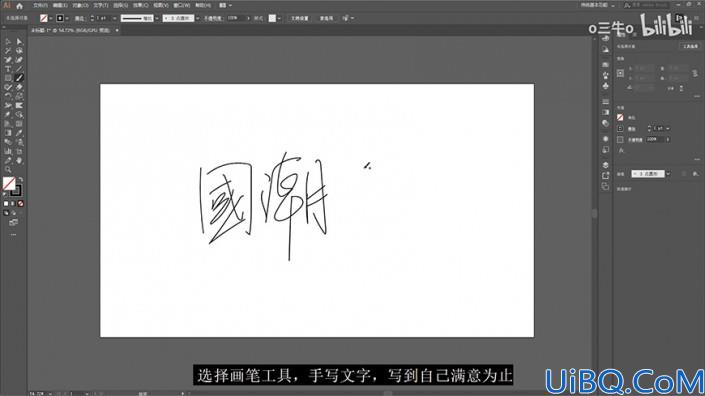Select the Direct Selection tool
Viewport: 705px width, 396px height.
click(19, 41)
